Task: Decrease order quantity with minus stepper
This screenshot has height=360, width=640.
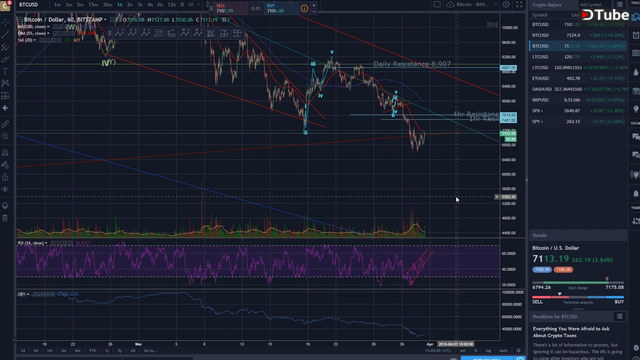Action: pyautogui.click(x=313, y=11)
